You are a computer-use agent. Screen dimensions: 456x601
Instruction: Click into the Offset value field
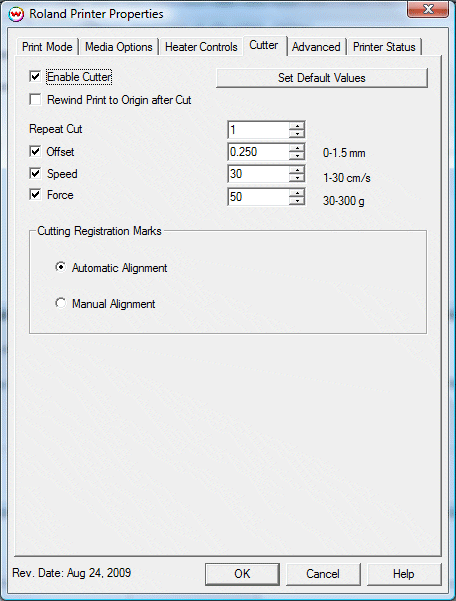(x=259, y=152)
